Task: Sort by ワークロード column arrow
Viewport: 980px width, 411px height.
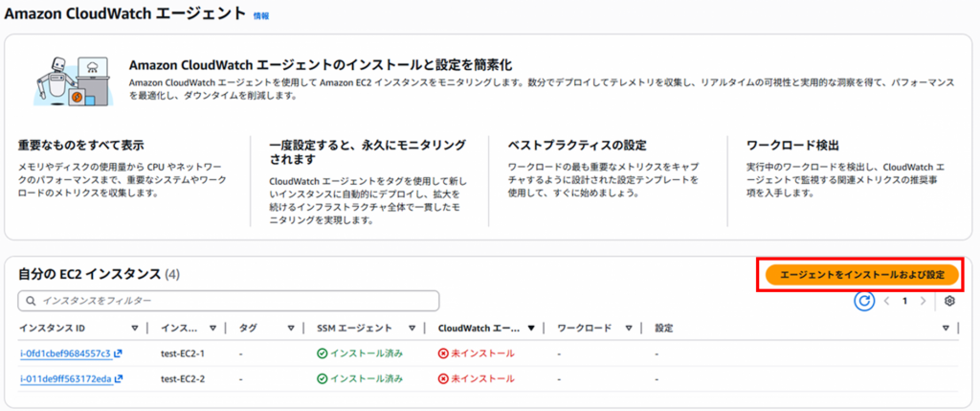Action: [629, 328]
